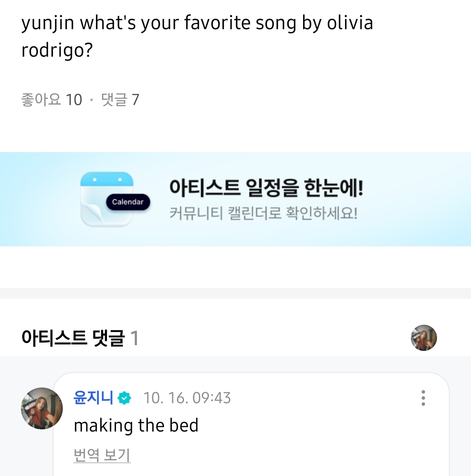This screenshot has width=471, height=476.
Task: Open the three-dot menu on 윤지니's comment
Action: pyautogui.click(x=423, y=398)
